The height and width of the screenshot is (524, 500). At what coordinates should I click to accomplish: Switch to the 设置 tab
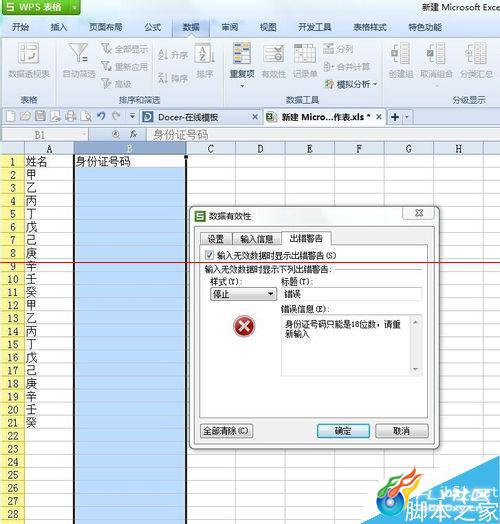216,239
